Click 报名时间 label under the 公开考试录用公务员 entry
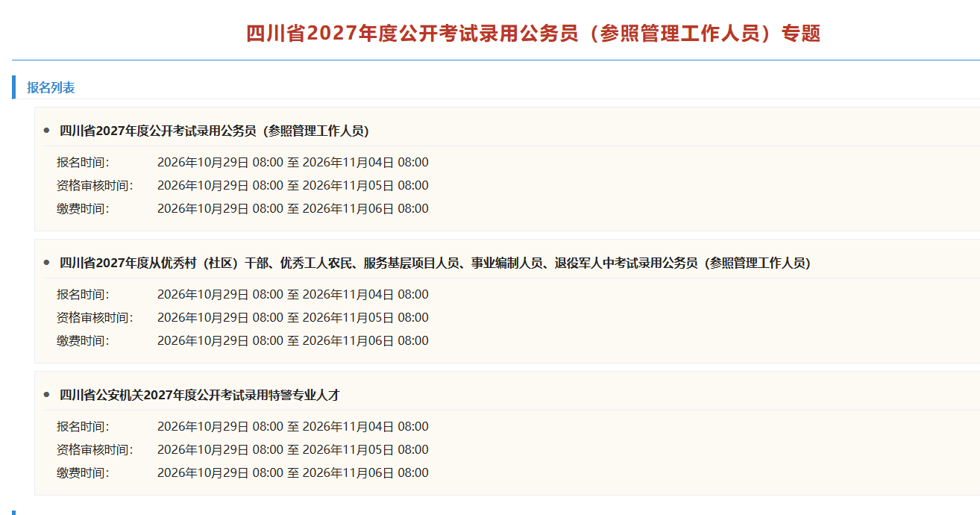This screenshot has height=515, width=980. [83, 163]
